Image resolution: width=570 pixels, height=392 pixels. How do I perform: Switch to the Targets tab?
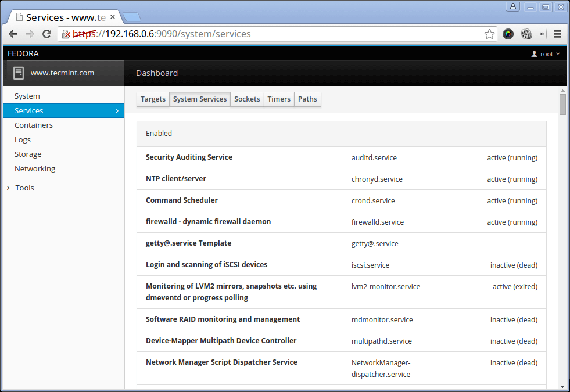(x=153, y=99)
